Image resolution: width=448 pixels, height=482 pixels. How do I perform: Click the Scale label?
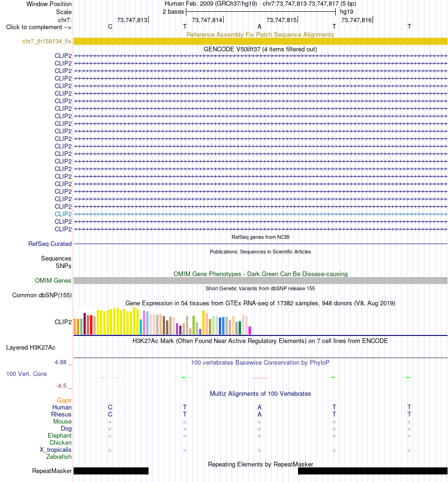[x=64, y=12]
